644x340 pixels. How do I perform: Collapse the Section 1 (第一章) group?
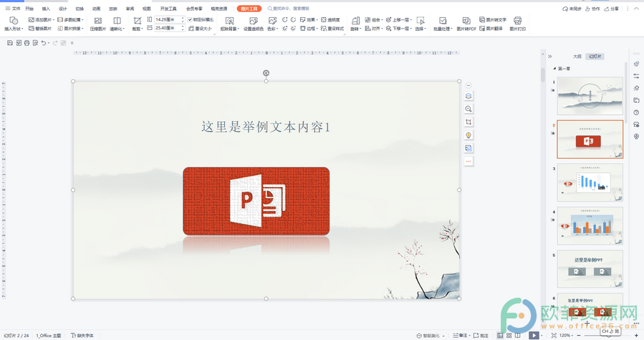554,69
